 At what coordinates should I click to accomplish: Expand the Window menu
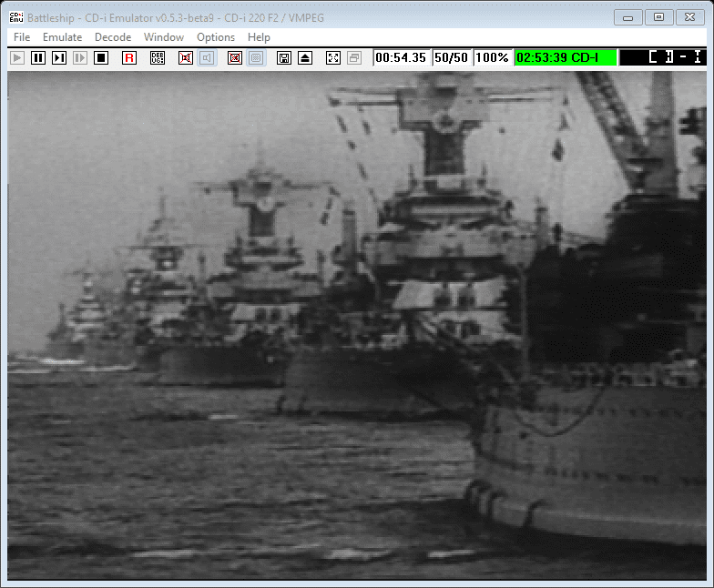point(164,37)
